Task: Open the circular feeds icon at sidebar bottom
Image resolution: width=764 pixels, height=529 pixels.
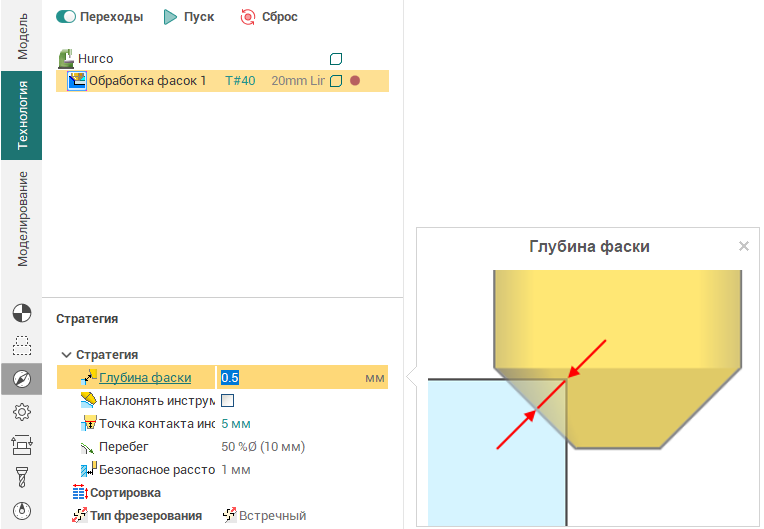Action: click(x=21, y=508)
